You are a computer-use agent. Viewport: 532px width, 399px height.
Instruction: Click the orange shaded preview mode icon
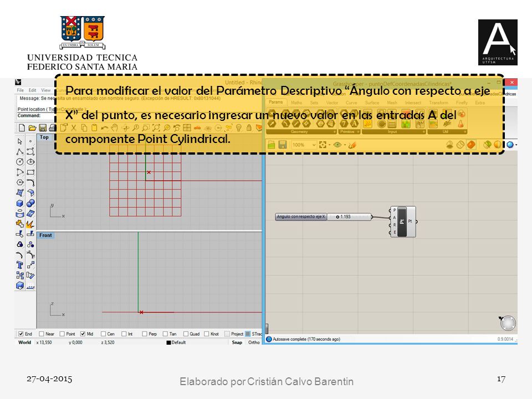pos(471,145)
